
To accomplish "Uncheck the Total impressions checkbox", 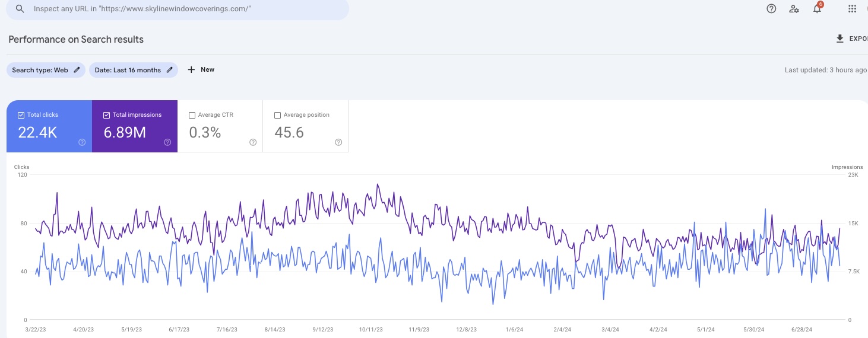I will (x=107, y=115).
